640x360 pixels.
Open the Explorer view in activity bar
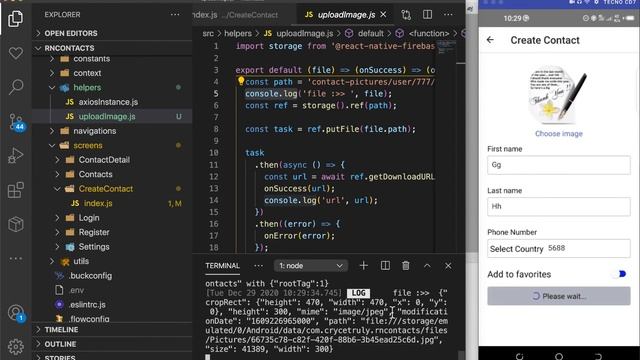click(16, 18)
